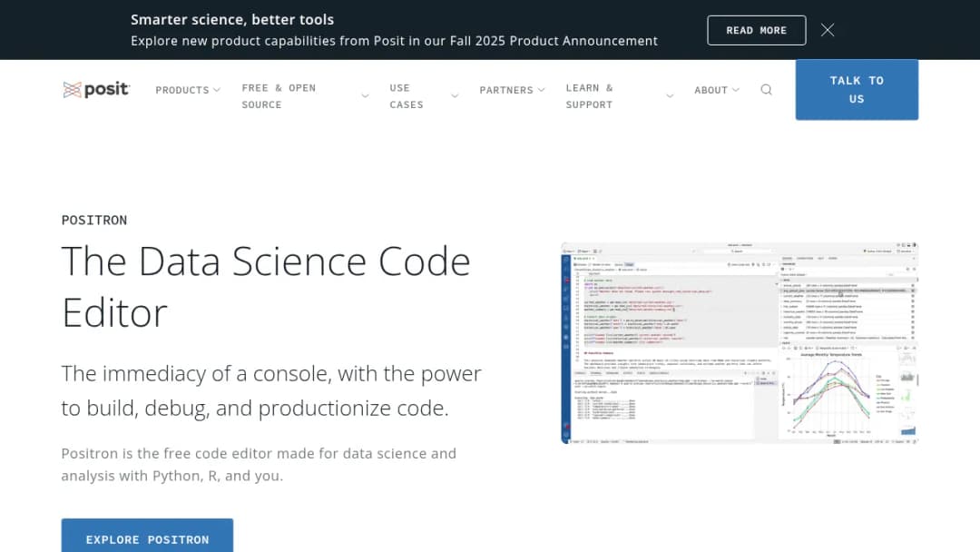Image resolution: width=980 pixels, height=552 pixels.
Task: Open the Use Cases menu
Action: pos(407,96)
